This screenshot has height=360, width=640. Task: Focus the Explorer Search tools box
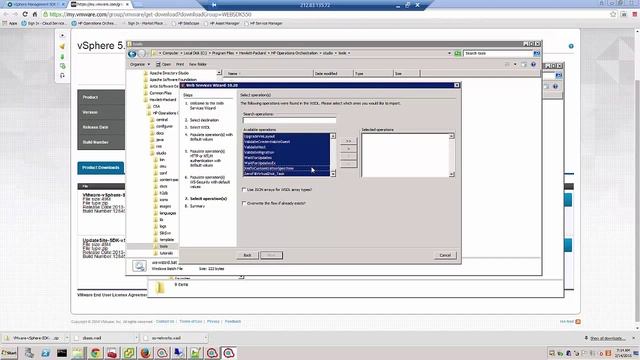coord(498,53)
